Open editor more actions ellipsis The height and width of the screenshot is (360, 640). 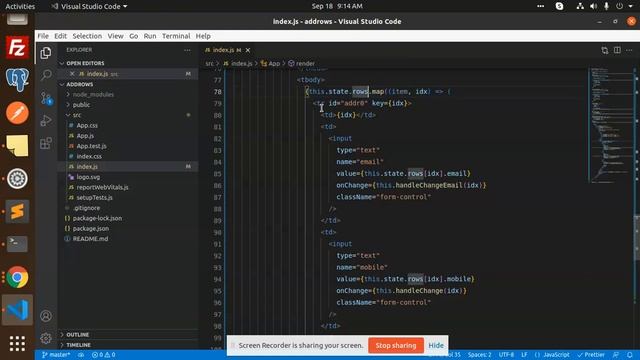629,50
